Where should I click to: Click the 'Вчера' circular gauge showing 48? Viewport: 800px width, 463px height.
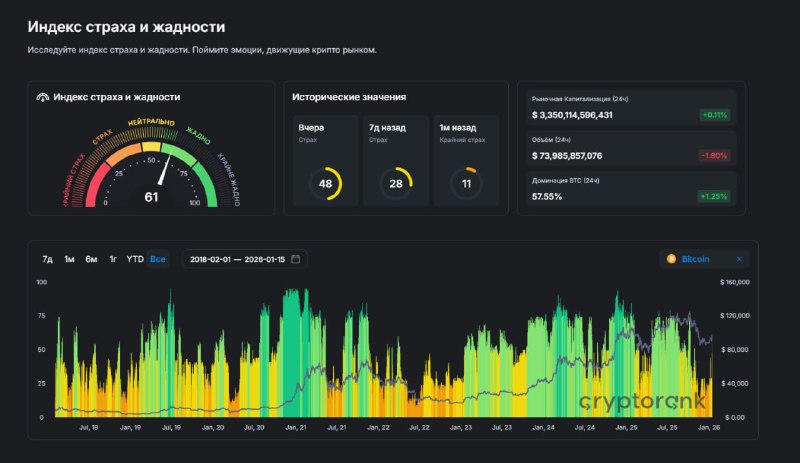325,183
